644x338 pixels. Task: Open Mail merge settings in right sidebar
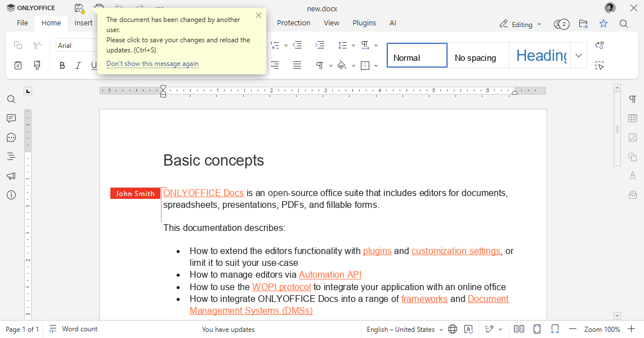click(x=633, y=195)
